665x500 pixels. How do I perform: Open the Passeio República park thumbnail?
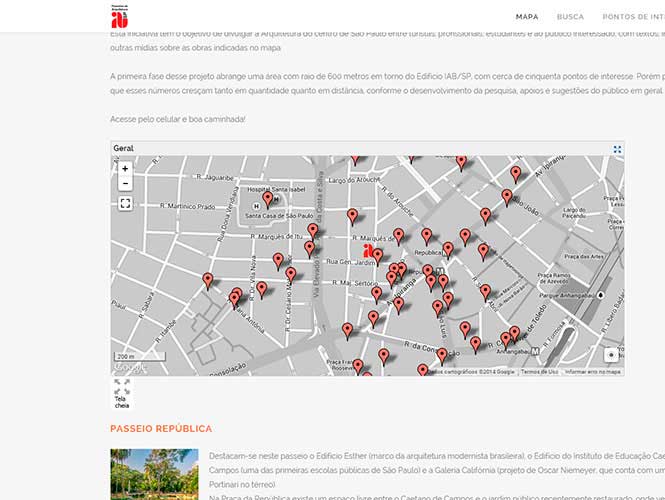click(x=154, y=474)
